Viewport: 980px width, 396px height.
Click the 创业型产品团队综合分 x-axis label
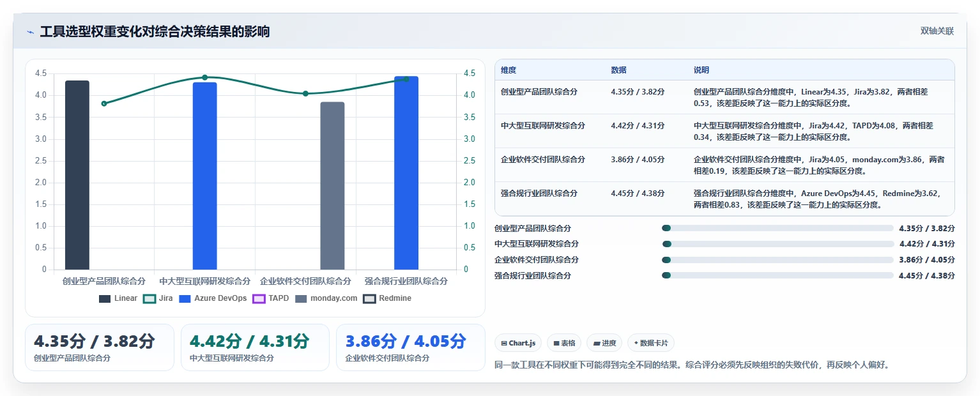104,281
